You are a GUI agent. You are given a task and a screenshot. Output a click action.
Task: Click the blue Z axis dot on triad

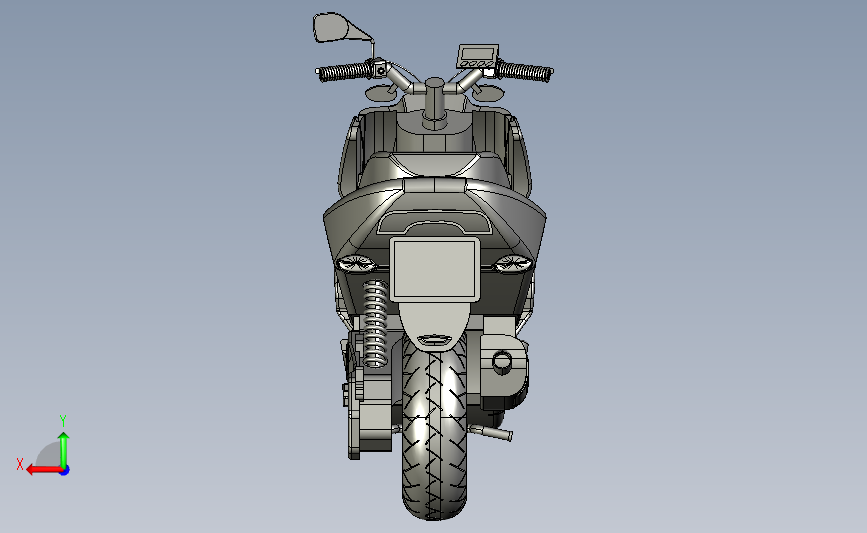tap(65, 471)
